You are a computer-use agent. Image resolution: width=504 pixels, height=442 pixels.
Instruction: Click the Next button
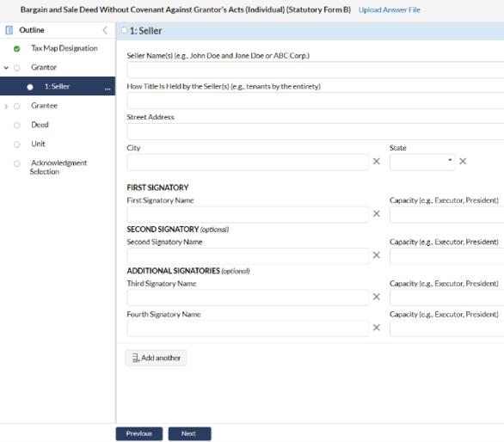(x=189, y=433)
